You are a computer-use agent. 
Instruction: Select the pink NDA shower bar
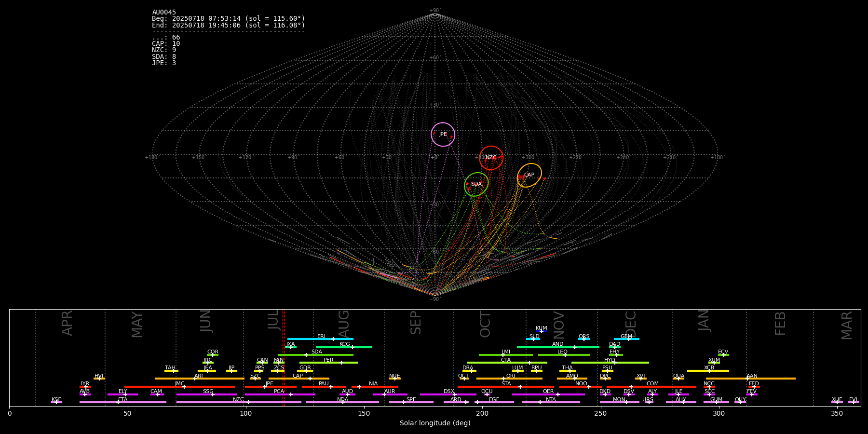tap(342, 402)
